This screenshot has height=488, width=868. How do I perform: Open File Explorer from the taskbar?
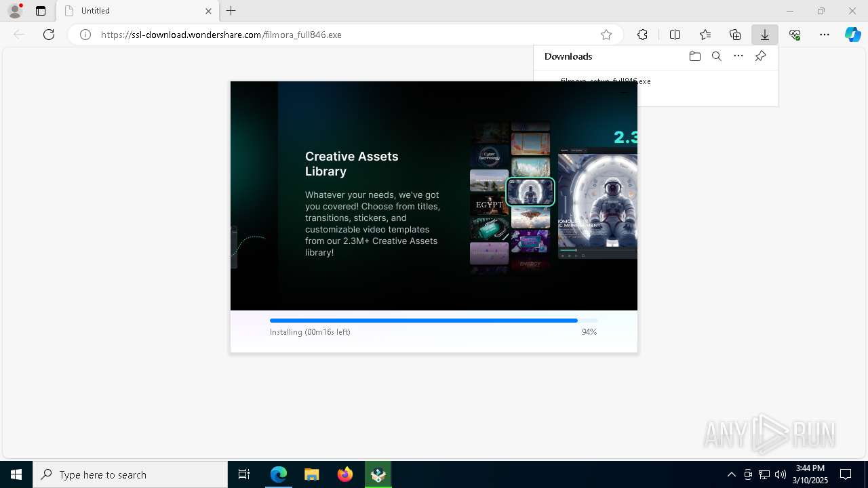tap(312, 474)
